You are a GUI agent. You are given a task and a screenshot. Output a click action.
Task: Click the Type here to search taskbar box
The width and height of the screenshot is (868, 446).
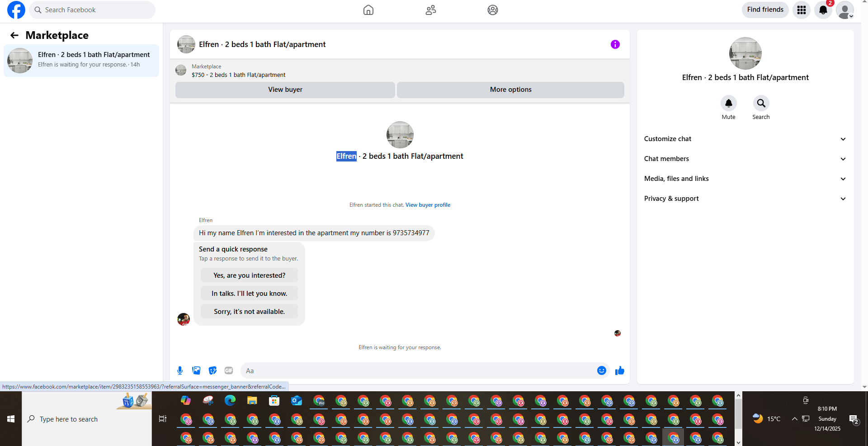(x=87, y=419)
